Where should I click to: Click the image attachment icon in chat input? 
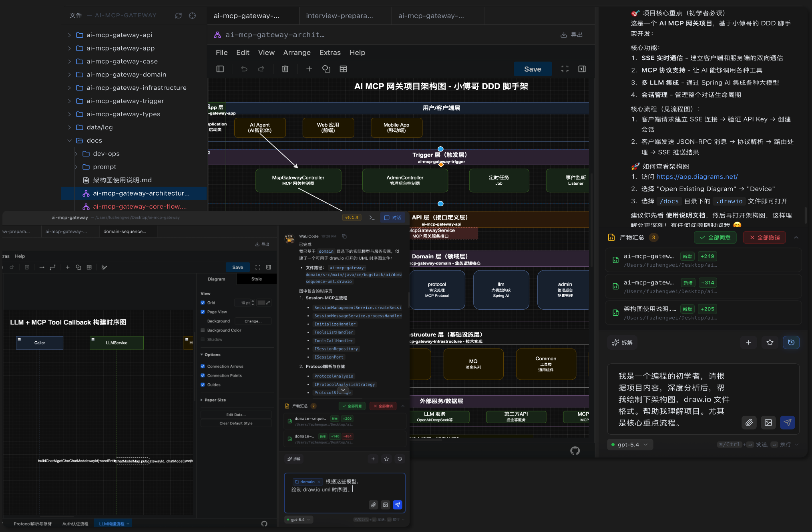click(768, 423)
